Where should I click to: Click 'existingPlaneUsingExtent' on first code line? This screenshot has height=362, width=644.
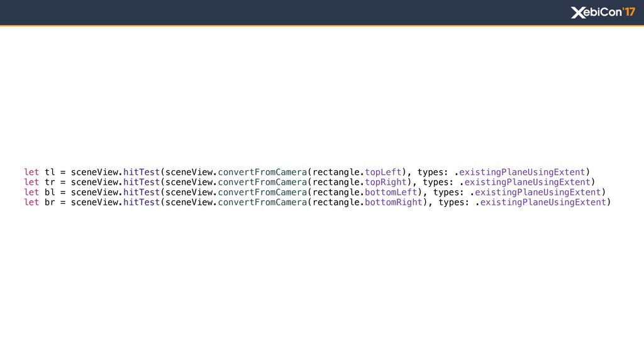(522, 172)
